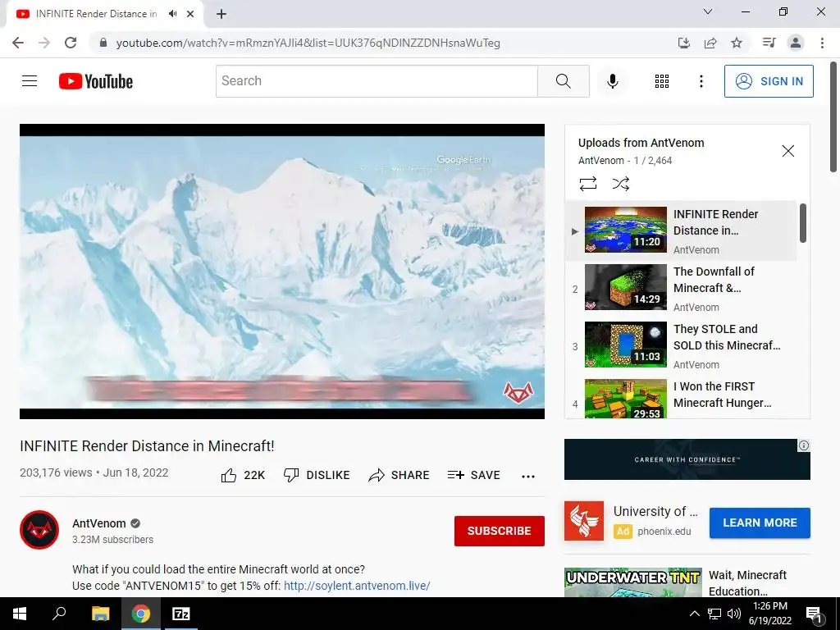
Task: Focus the YouTube Search field
Action: (x=377, y=81)
